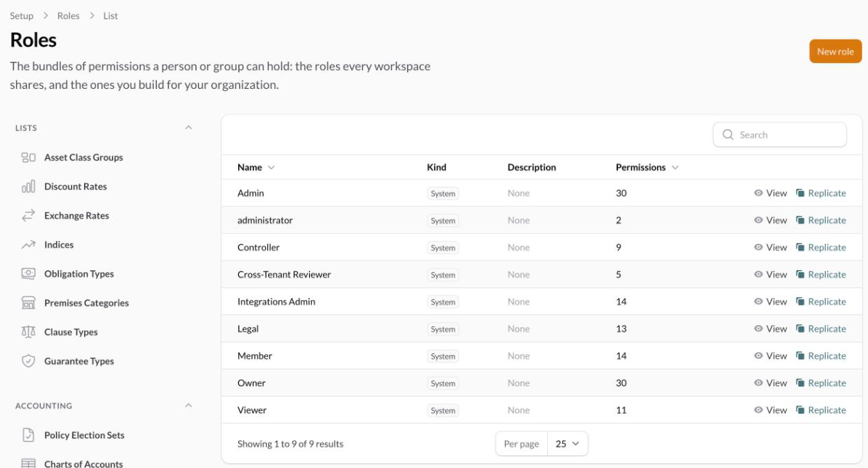Click the copy icon in Viewer row
The image size is (868, 468).
800,410
